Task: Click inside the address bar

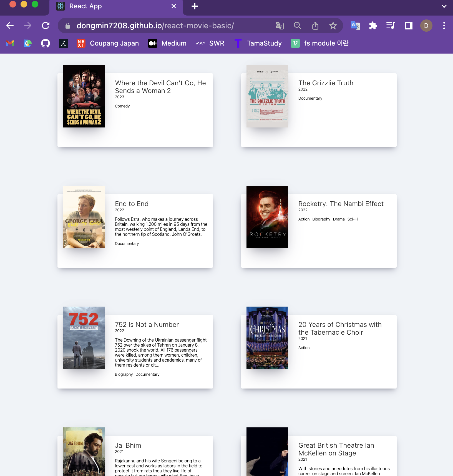Action: point(167,25)
